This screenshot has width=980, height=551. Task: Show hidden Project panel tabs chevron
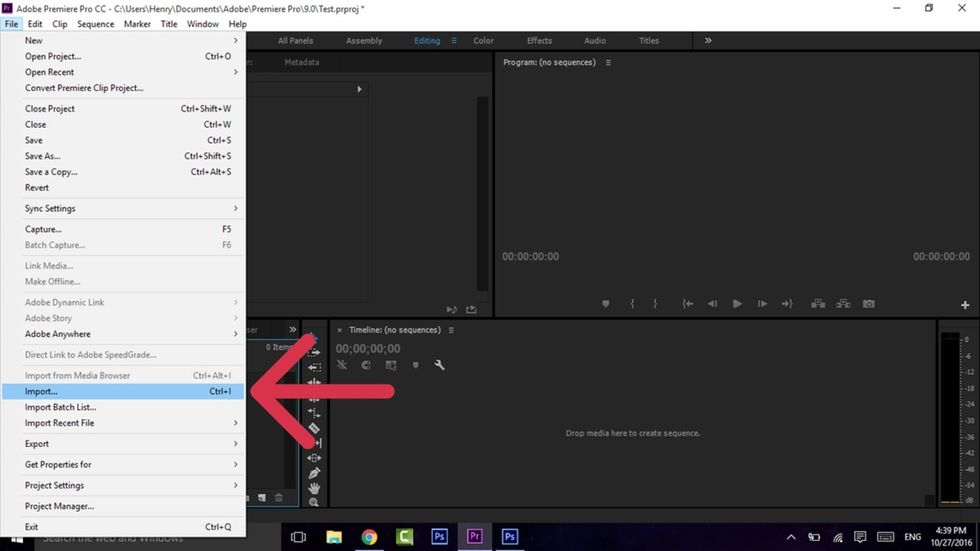292,329
